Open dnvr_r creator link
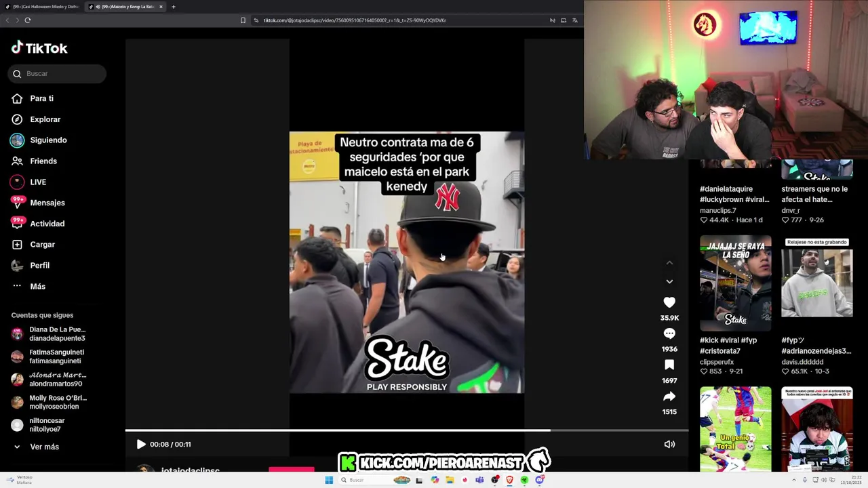This screenshot has height=488, width=868. tap(792, 211)
